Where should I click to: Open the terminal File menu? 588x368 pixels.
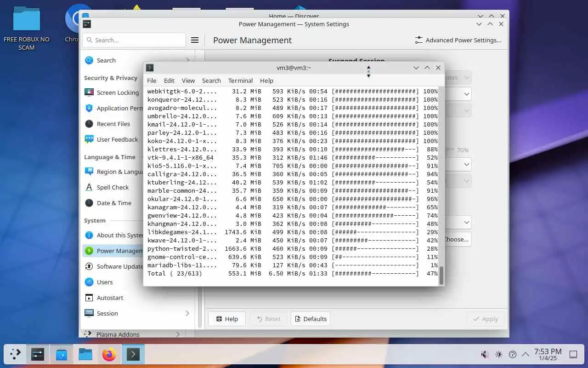tap(152, 80)
